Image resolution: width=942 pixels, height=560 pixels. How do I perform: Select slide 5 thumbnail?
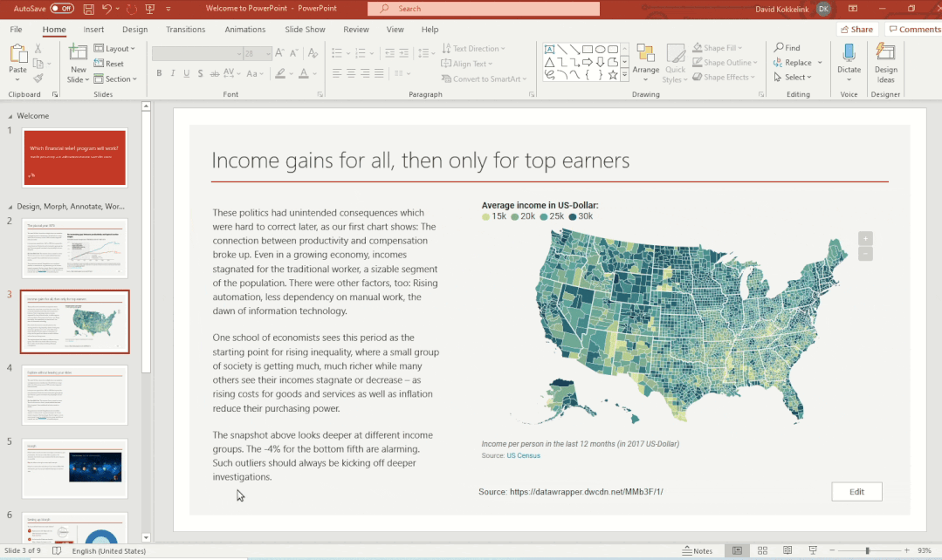pyautogui.click(x=74, y=468)
